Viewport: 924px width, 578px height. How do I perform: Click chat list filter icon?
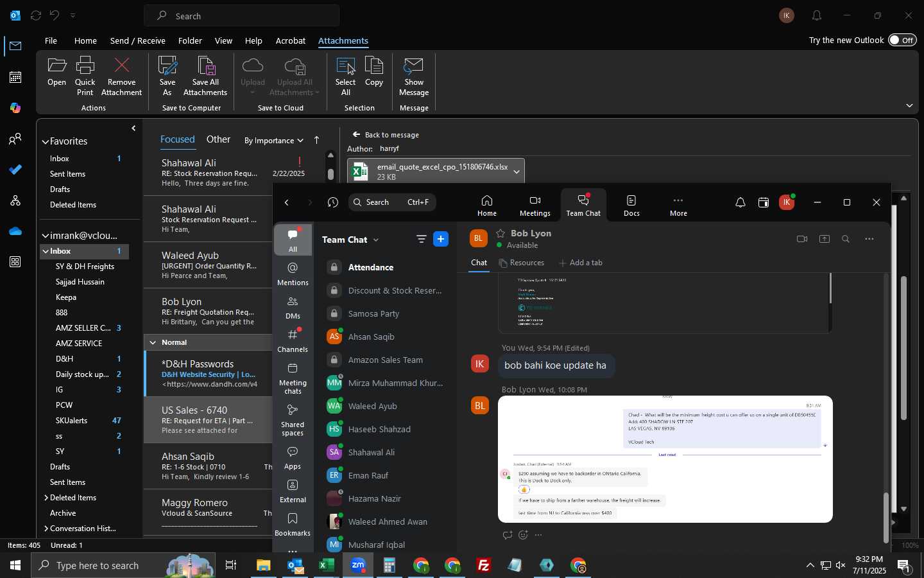click(422, 239)
